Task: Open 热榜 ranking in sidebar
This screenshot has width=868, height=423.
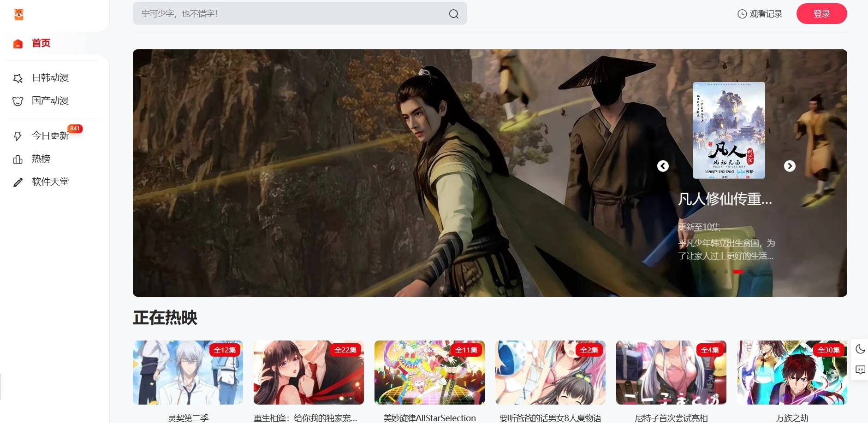Action: (41, 159)
